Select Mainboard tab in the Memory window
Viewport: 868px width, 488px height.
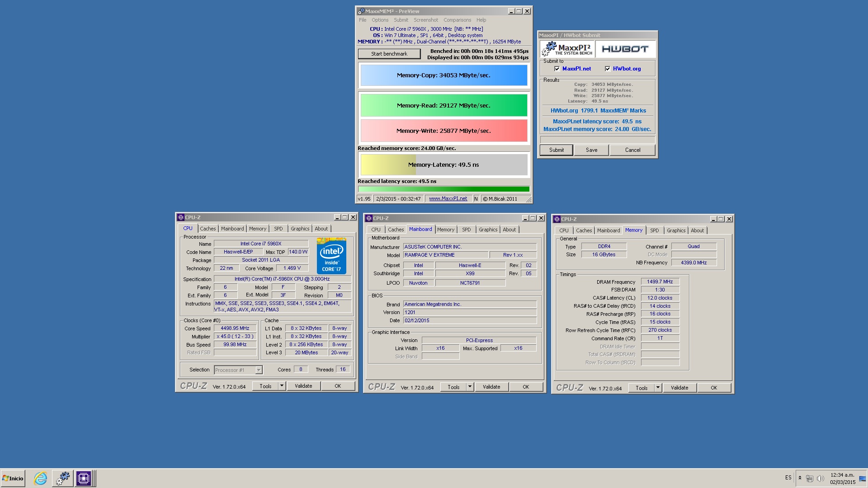(608, 230)
